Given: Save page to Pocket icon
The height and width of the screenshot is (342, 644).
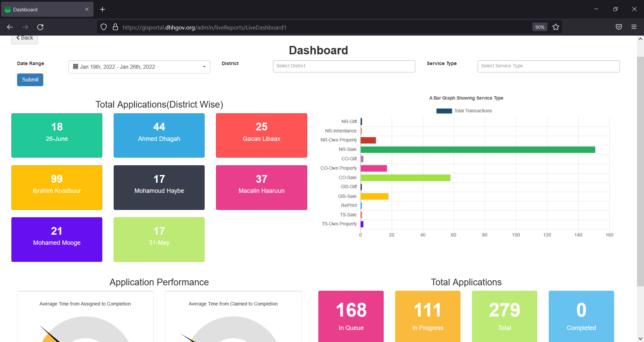Looking at the screenshot, I should tap(619, 27).
